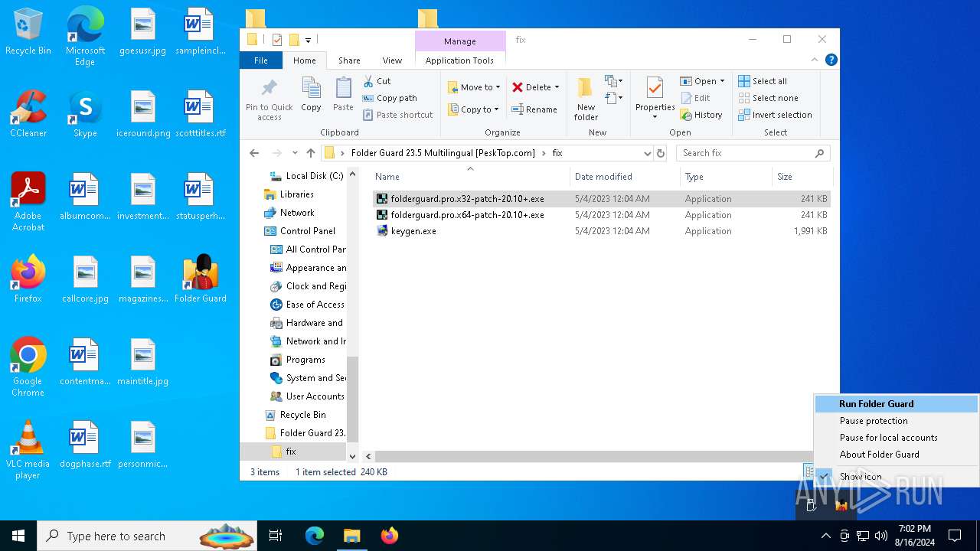Sort files by Name column
This screenshot has width=980, height=551.
pos(470,177)
